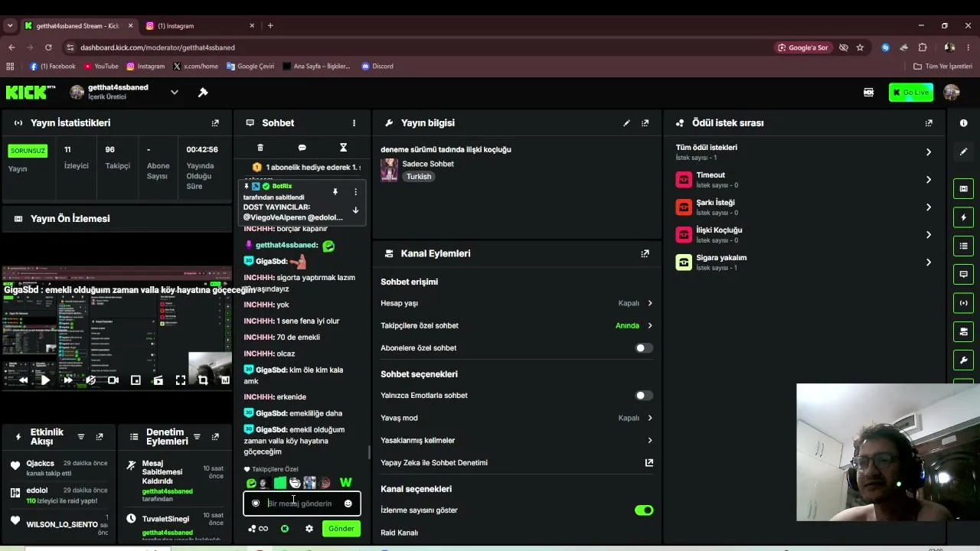980x551 pixels.
Task: Open the Discord bookmark
Action: click(x=377, y=67)
